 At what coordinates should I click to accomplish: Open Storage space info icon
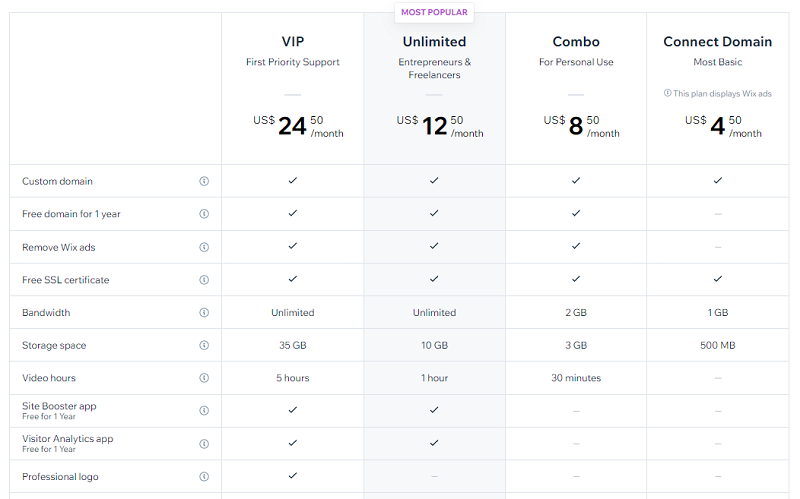[204, 346]
